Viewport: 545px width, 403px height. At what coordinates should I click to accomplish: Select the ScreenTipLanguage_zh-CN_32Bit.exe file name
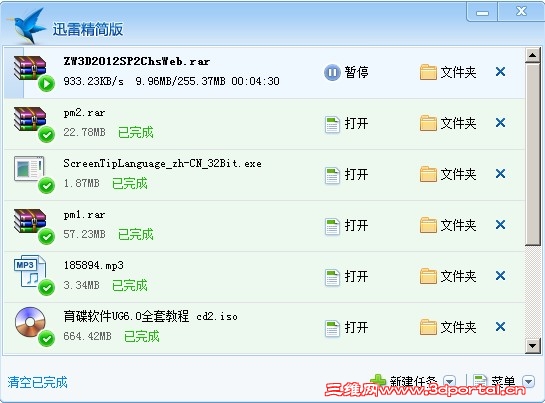(x=162, y=163)
